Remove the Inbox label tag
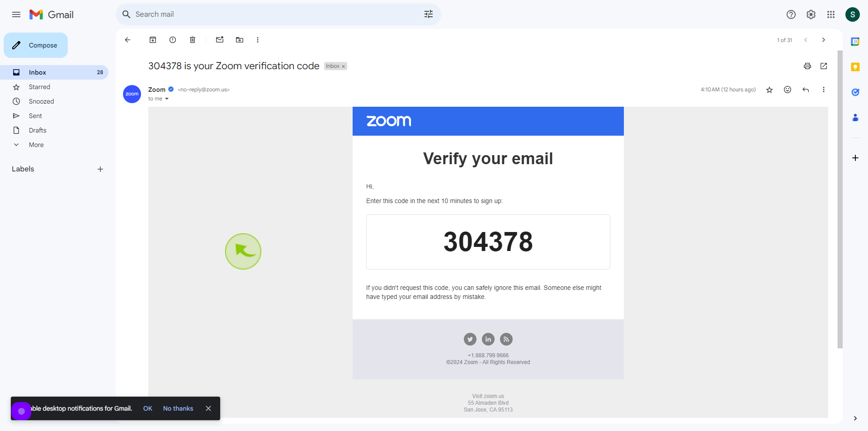Viewport: 868px width, 431px height. [x=344, y=66]
